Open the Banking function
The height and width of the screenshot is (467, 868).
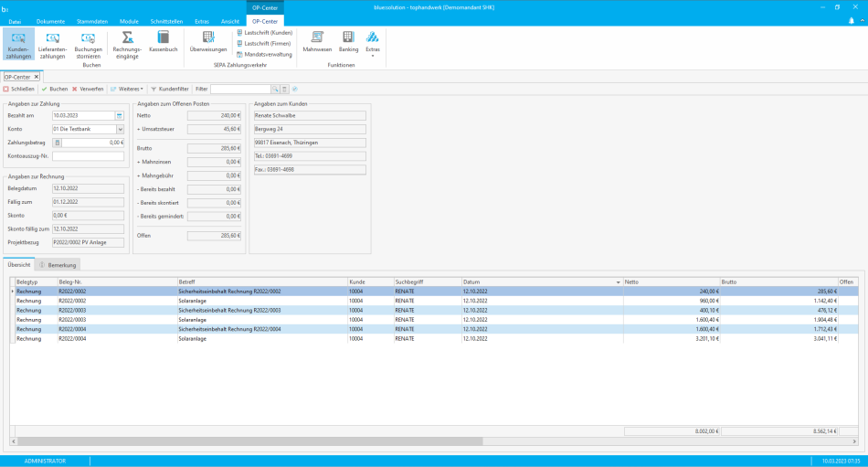pos(348,41)
